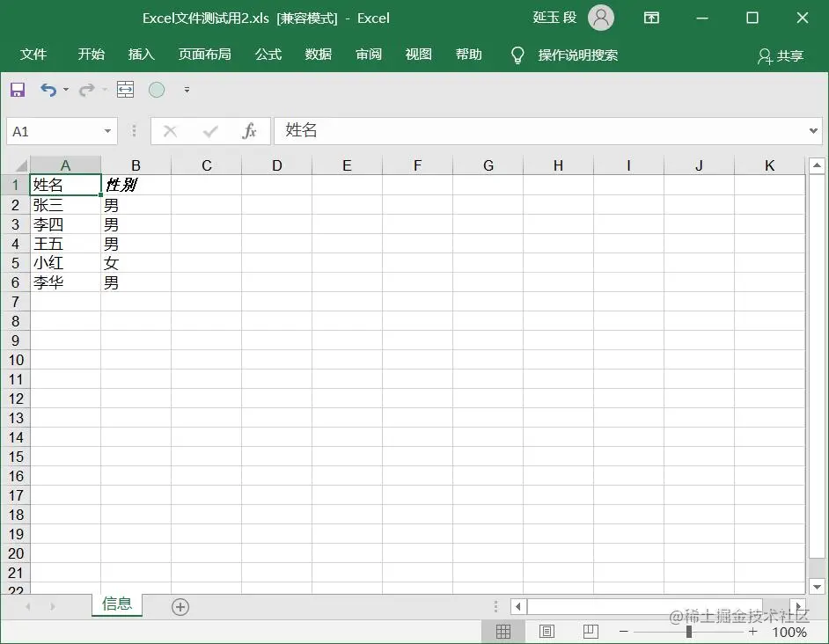Click the green circle icon in toolbar
This screenshot has height=644, width=829.
point(157,90)
